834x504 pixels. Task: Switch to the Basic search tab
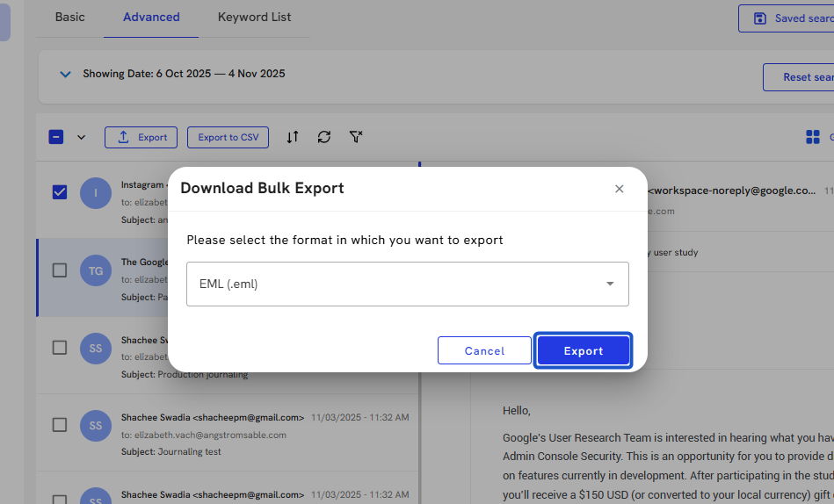[69, 17]
